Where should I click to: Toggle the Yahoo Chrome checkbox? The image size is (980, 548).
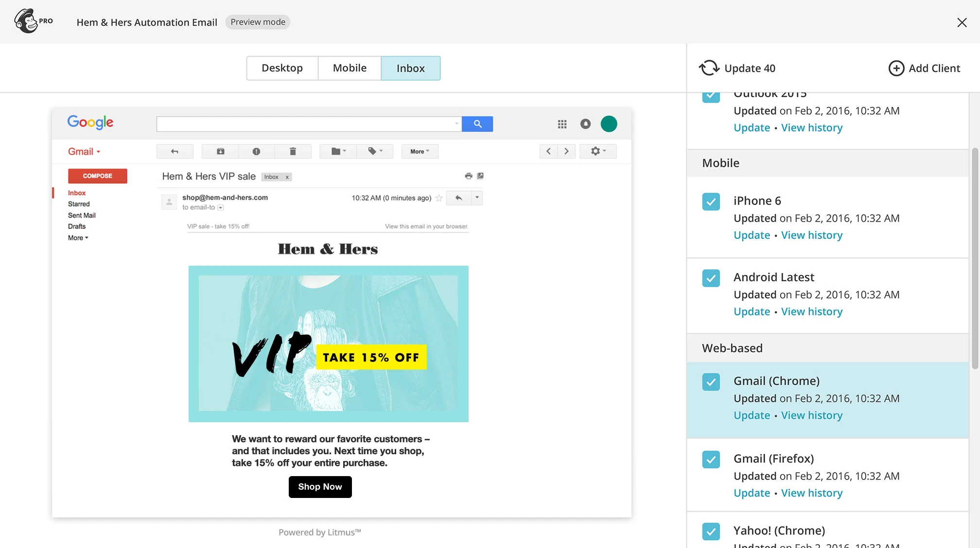pos(711,531)
